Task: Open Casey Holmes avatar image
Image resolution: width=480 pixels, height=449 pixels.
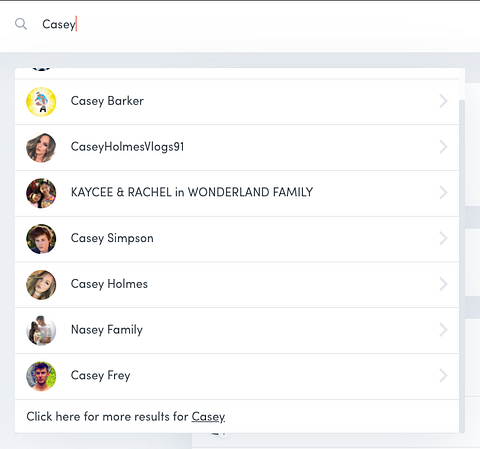Action: [41, 285]
